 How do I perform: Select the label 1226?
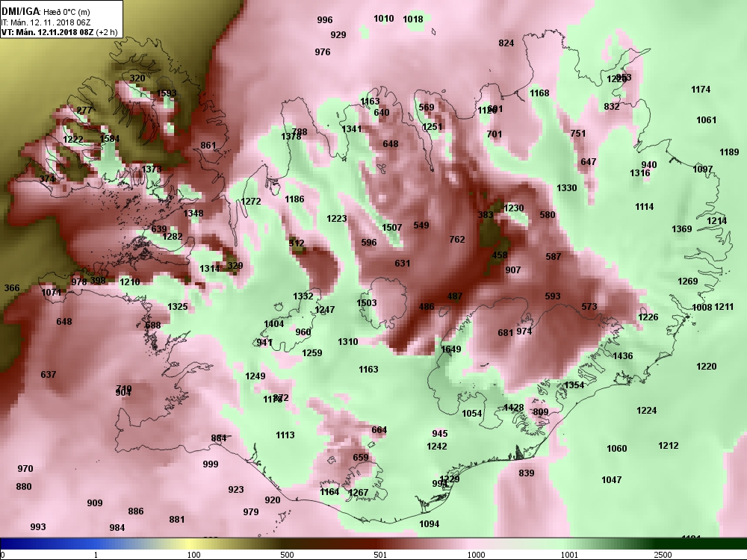[x=648, y=317]
